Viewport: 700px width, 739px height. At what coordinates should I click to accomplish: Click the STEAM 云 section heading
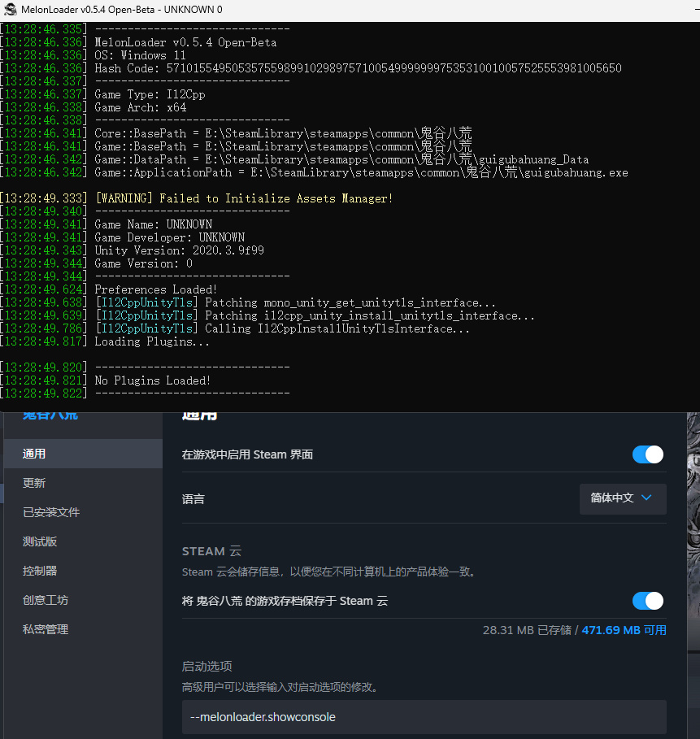point(211,551)
